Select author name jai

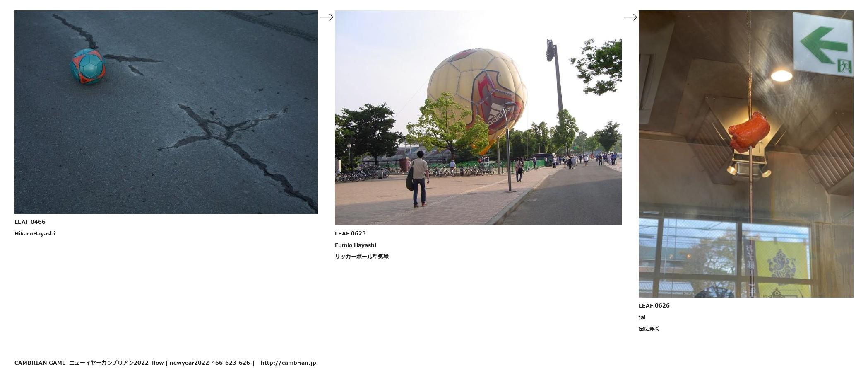[x=642, y=317]
